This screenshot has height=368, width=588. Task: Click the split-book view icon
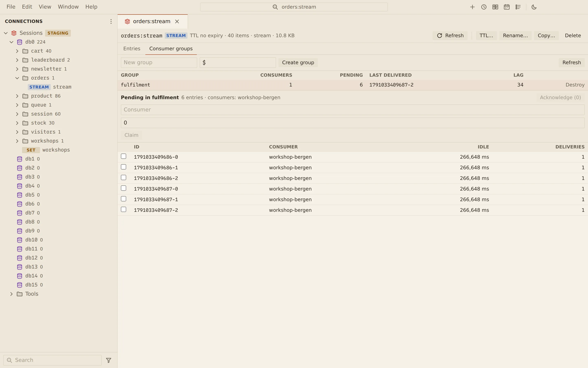click(495, 7)
